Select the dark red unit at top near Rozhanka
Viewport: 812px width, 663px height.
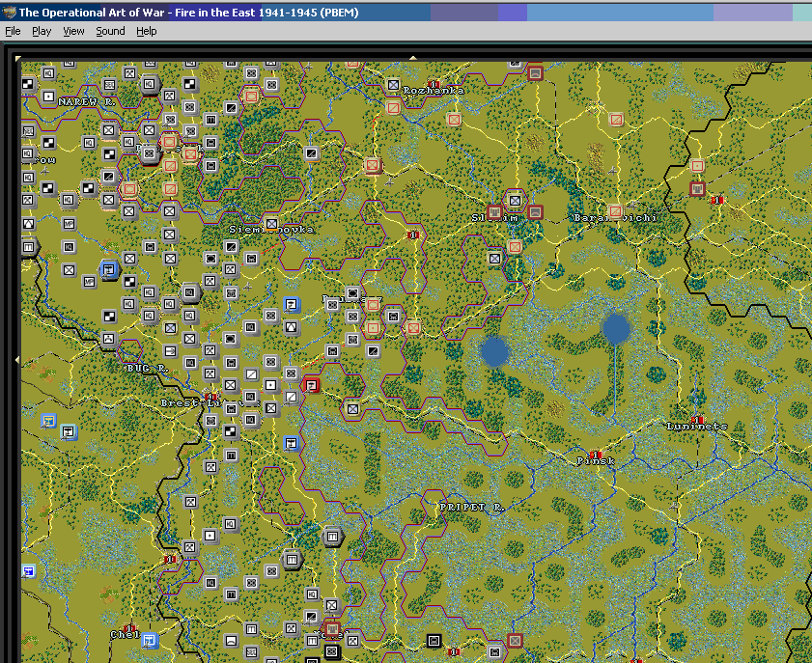point(535,73)
